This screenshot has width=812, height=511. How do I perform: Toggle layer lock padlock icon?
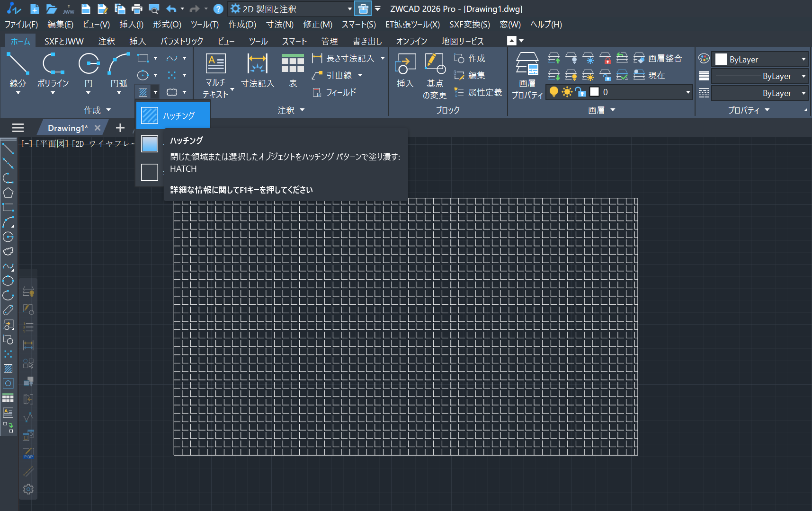pos(580,92)
